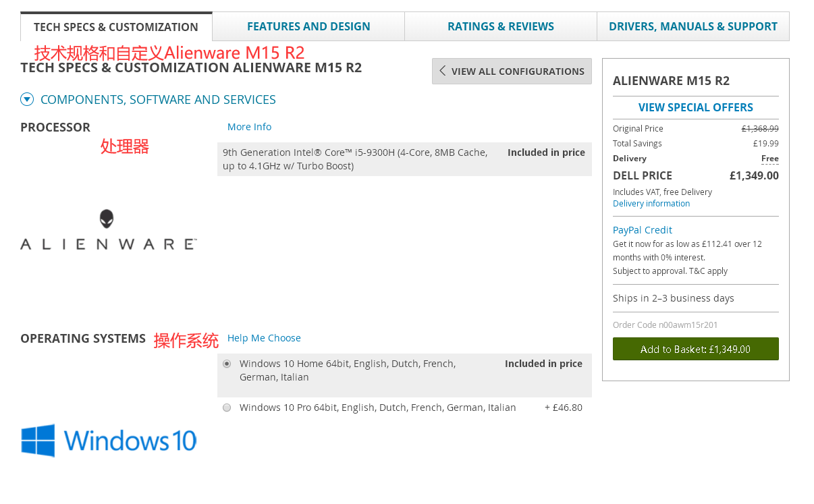Click the Processor section heading
Image resolution: width=814 pixels, height=504 pixels.
pos(55,128)
